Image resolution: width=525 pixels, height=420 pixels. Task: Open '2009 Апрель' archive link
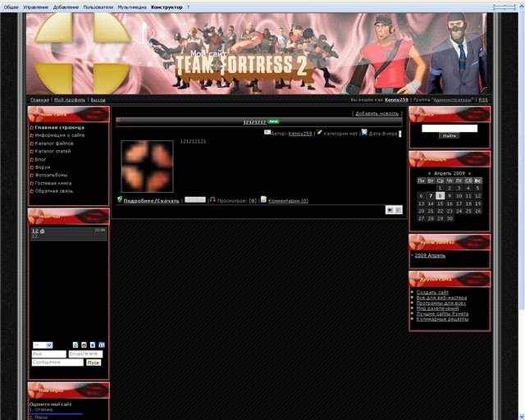[x=430, y=256]
